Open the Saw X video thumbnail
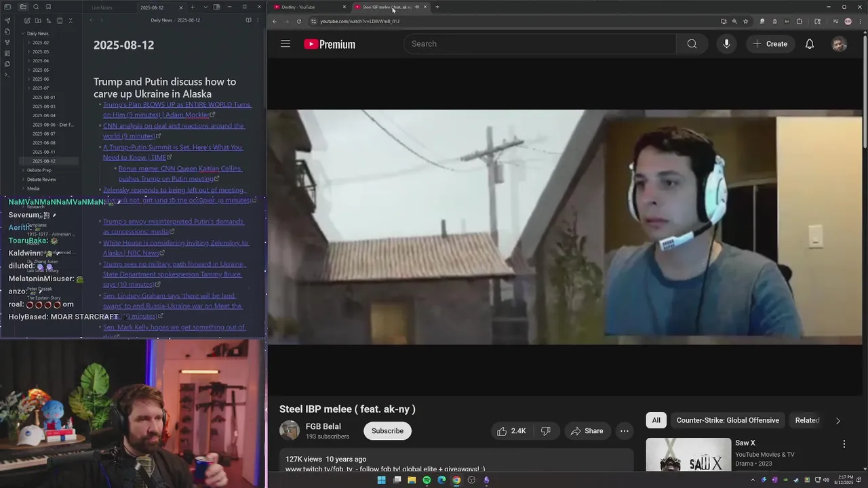This screenshot has width=868, height=488. 688,455
